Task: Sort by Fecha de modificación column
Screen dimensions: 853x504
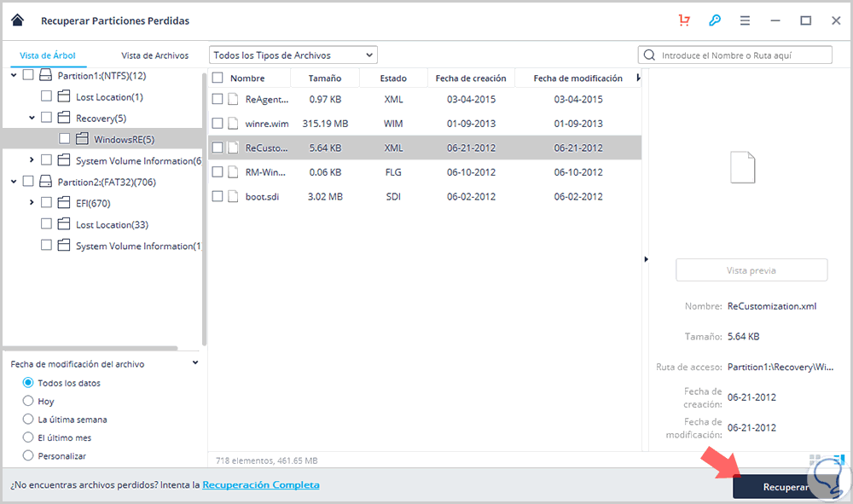Action: (x=577, y=78)
